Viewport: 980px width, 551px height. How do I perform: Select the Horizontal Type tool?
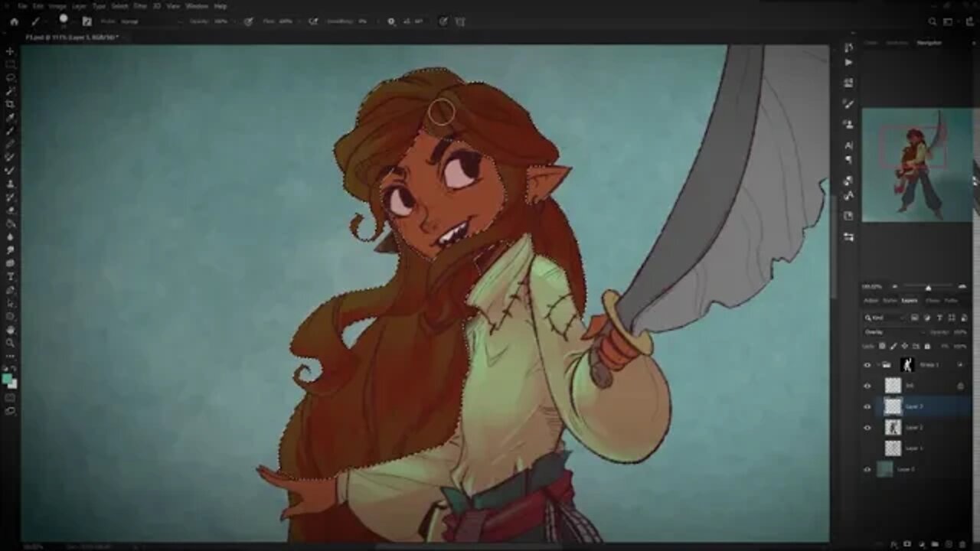10,276
